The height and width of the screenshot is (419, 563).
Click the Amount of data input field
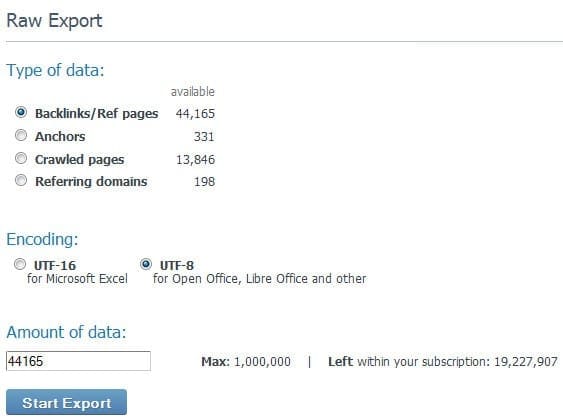(78, 361)
